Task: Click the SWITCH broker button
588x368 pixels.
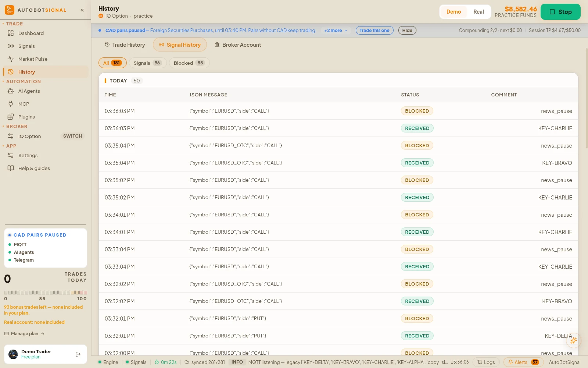Action: click(73, 136)
